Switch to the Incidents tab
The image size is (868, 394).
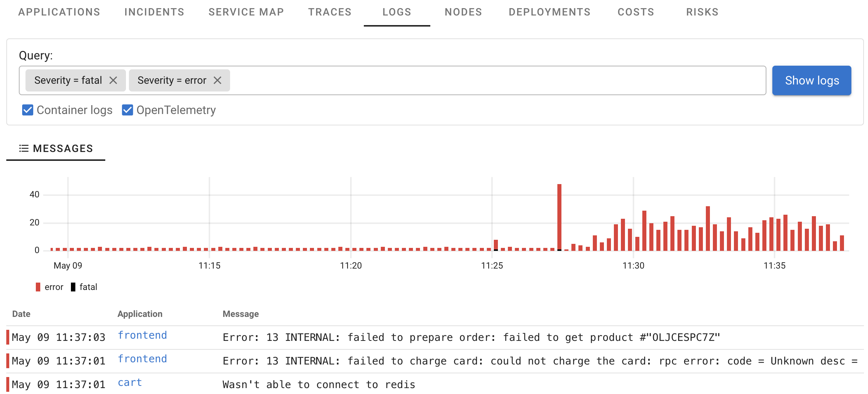click(x=154, y=12)
